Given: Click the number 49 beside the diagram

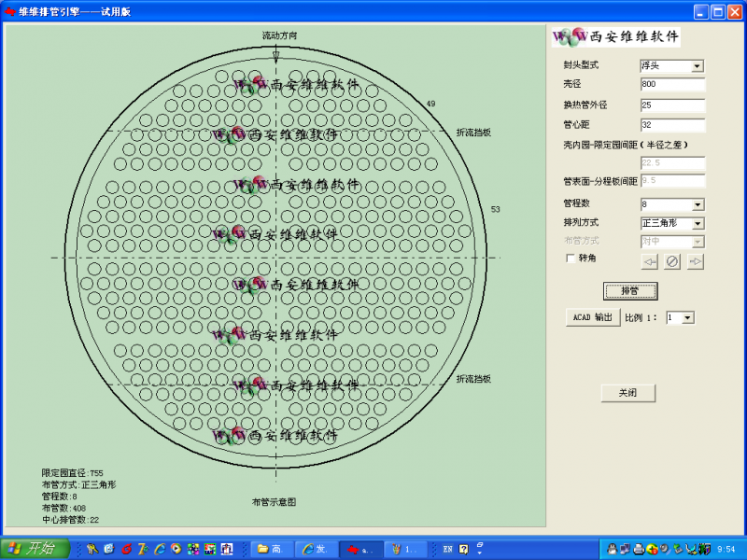Looking at the screenshot, I should click(x=430, y=104).
